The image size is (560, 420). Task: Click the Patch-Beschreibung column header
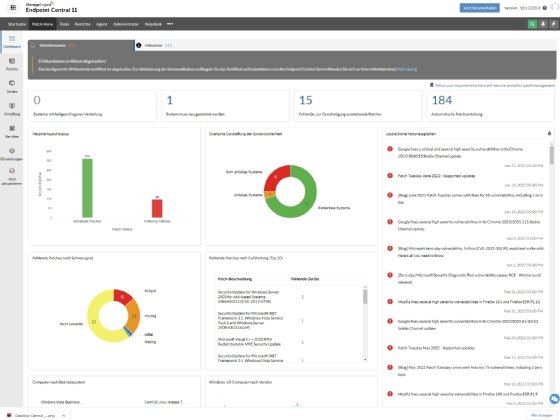click(235, 279)
